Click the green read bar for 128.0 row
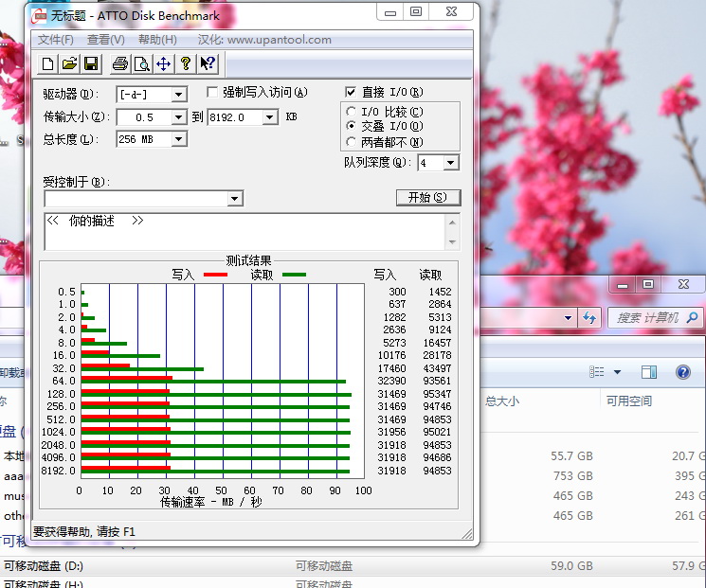This screenshot has width=706, height=588. pos(216,395)
